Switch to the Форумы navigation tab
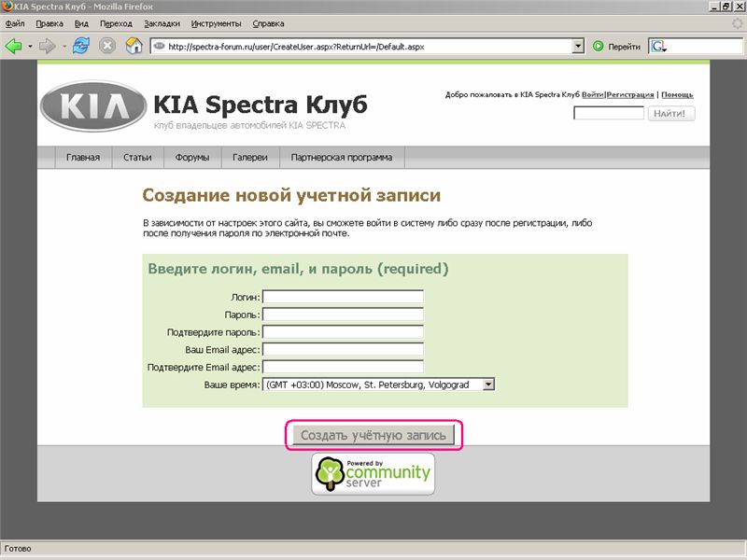Image resolution: width=747 pixels, height=560 pixels. point(192,158)
